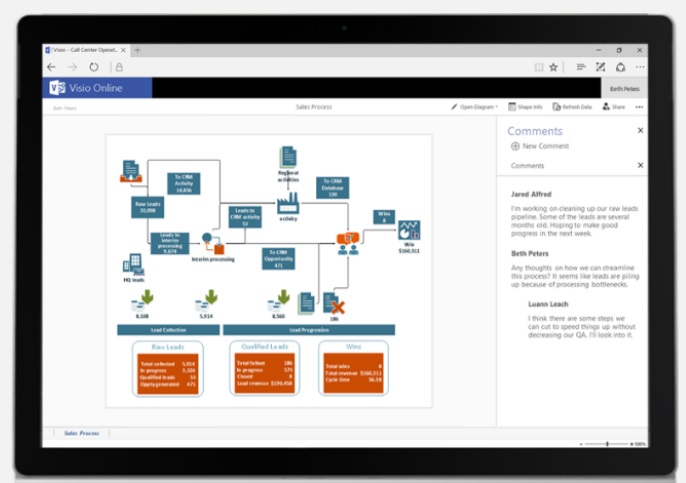Image resolution: width=686 pixels, height=483 pixels.
Task: Share the diagram
Action: (x=613, y=107)
